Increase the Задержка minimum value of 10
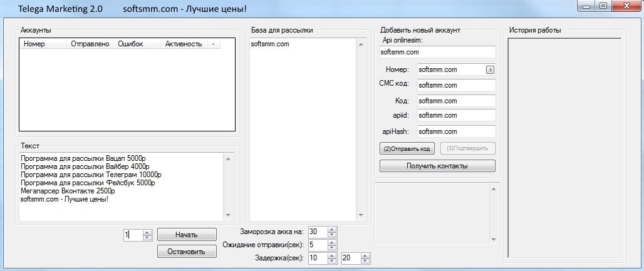The width and height of the screenshot is (644, 271). point(332,255)
